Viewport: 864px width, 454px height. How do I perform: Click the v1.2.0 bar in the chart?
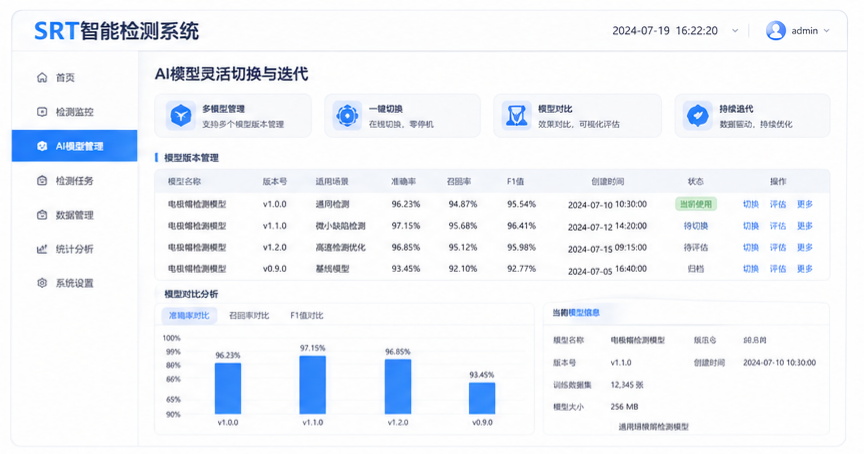click(398, 386)
